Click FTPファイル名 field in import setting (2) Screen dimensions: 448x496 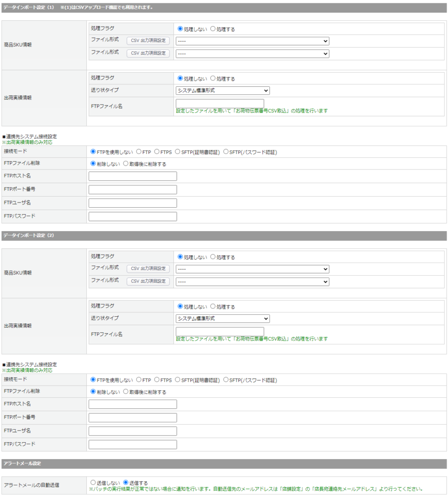[220, 331]
